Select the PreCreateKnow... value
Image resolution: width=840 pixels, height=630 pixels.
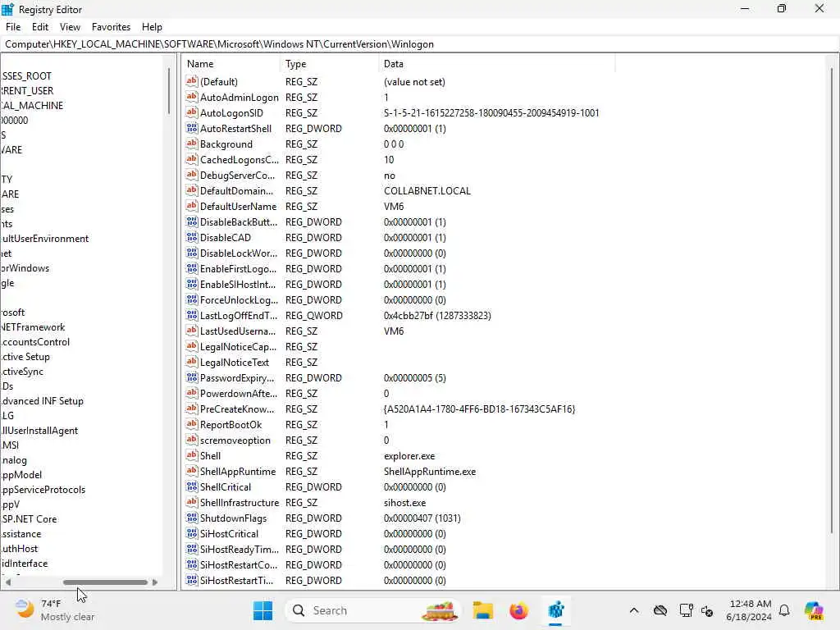[237, 409]
